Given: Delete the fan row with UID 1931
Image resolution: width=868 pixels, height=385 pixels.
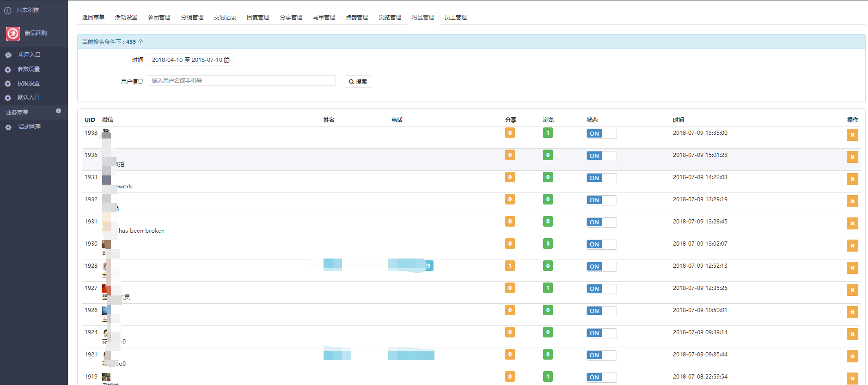Looking at the screenshot, I should coord(852,223).
